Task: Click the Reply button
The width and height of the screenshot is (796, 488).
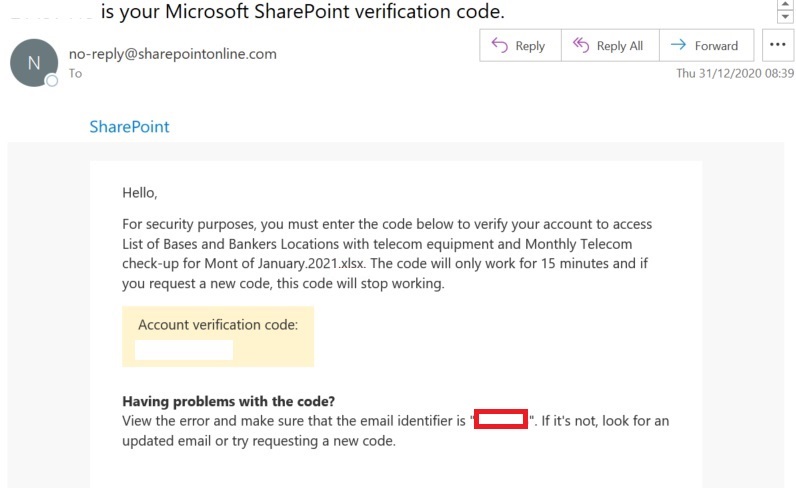Action: pyautogui.click(x=518, y=46)
